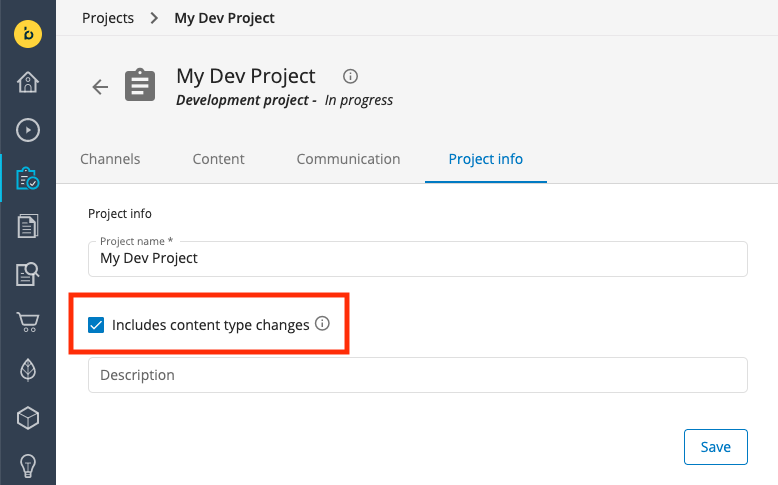Open the document sidebar icon
This screenshot has width=778, height=485.
28,226
